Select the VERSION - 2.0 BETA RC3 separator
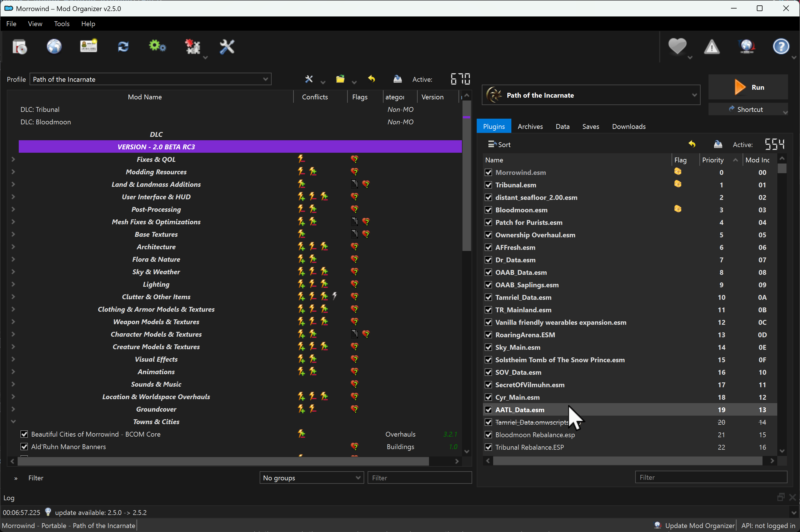Image resolution: width=800 pixels, height=532 pixels. point(240,146)
